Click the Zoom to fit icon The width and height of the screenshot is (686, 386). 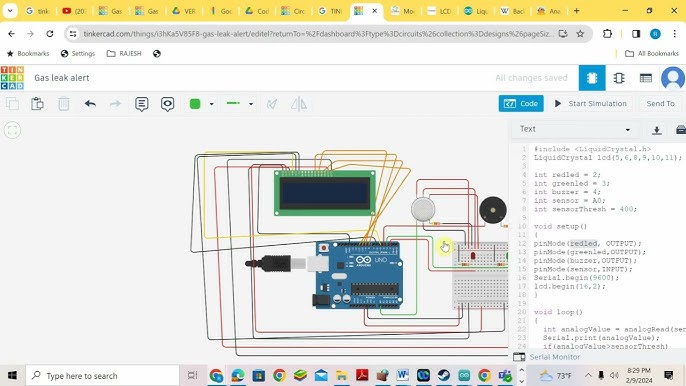tap(12, 130)
